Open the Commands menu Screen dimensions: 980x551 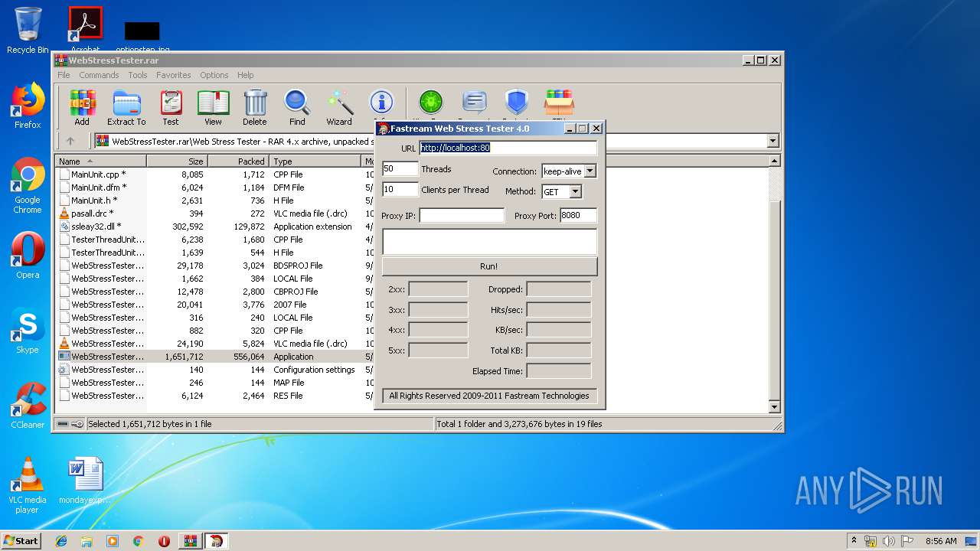(99, 75)
